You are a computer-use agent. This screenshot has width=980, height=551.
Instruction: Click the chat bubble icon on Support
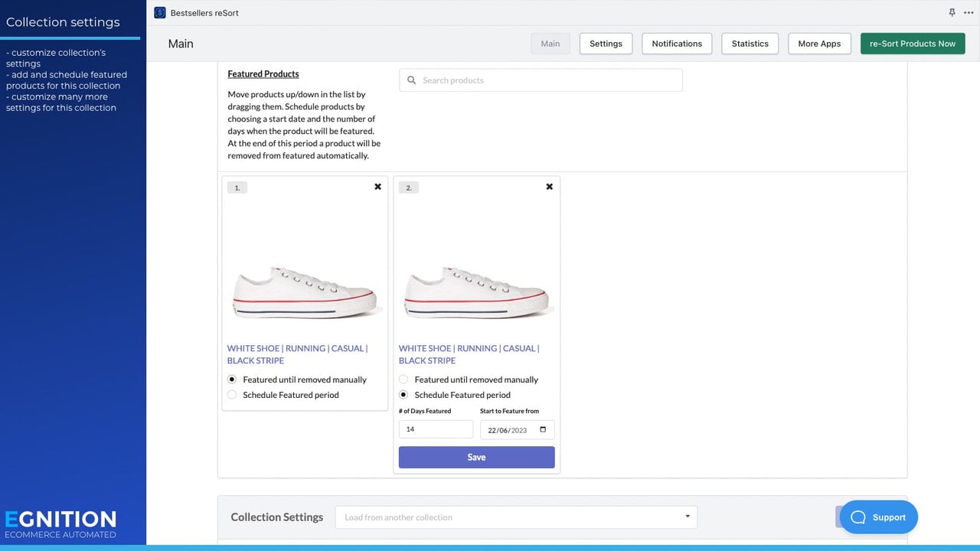point(858,517)
